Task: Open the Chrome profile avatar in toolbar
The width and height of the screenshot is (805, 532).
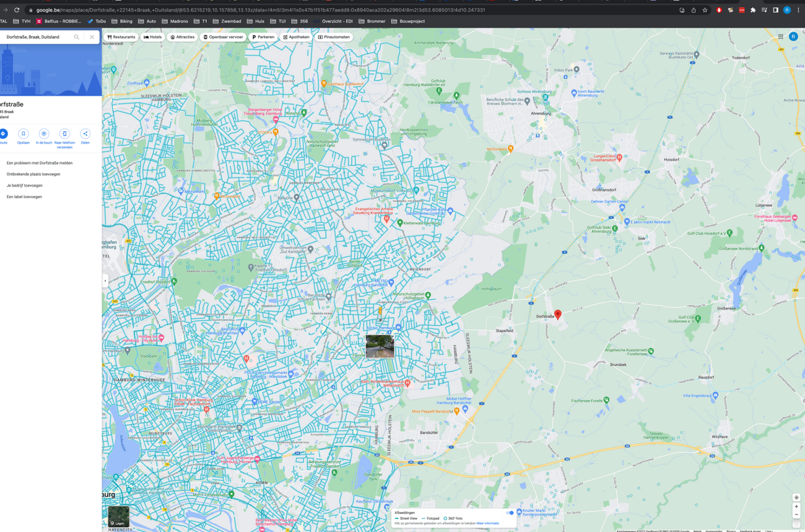Action: (787, 10)
